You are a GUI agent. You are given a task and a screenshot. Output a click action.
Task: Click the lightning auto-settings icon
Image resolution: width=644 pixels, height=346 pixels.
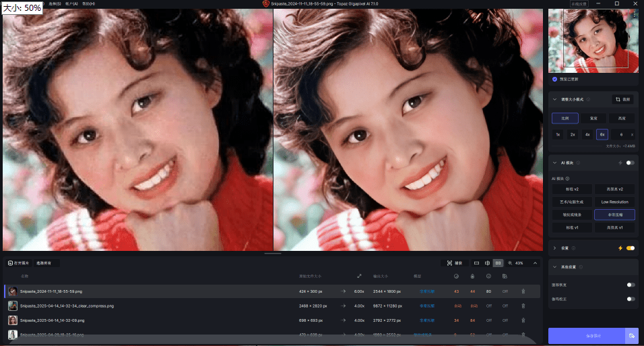click(x=620, y=248)
